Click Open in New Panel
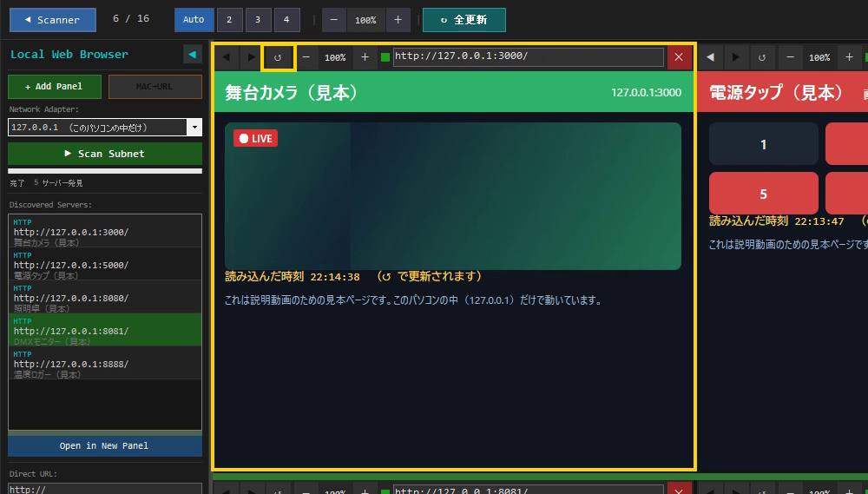The height and width of the screenshot is (494, 868). (x=105, y=446)
